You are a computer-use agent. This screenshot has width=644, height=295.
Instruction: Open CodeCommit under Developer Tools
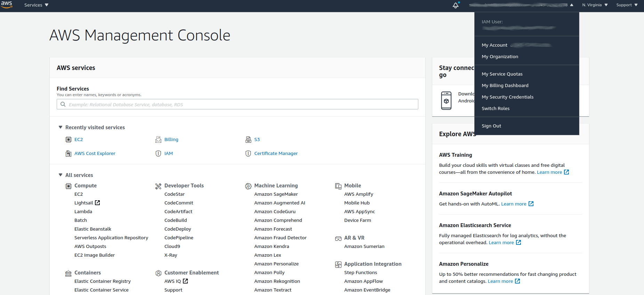tap(179, 203)
